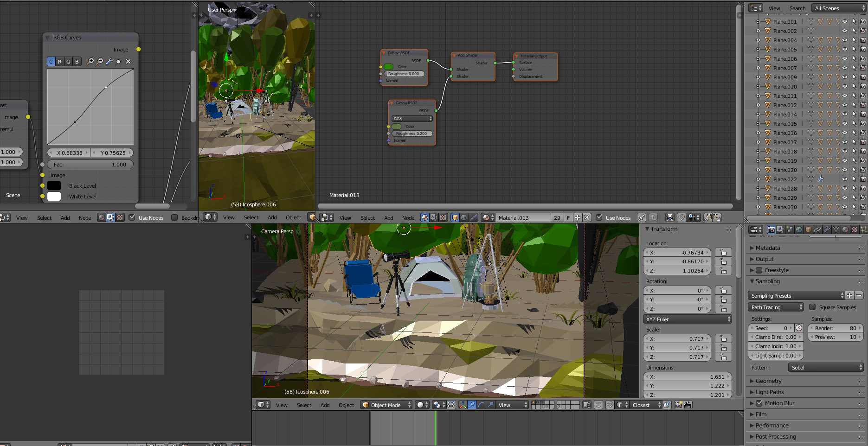This screenshot has width=868, height=446.
Task: Render OpenGL image from viewport header
Action: click(678, 405)
